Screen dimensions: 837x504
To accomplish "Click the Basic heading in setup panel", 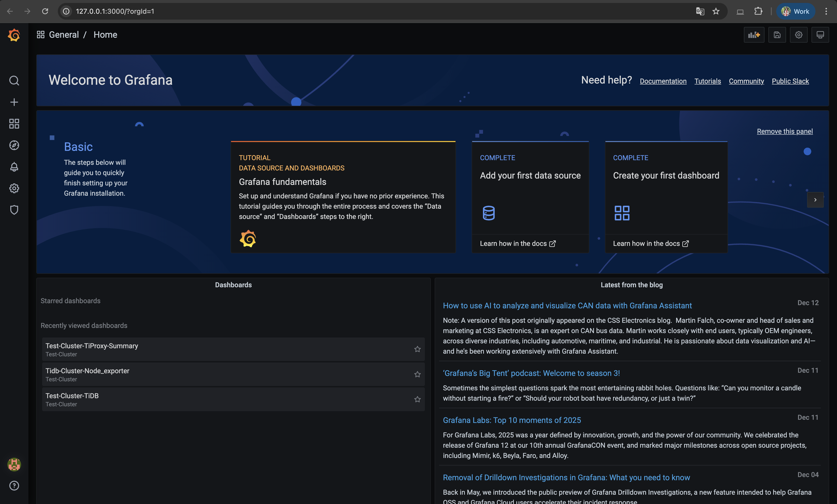I will (78, 147).
